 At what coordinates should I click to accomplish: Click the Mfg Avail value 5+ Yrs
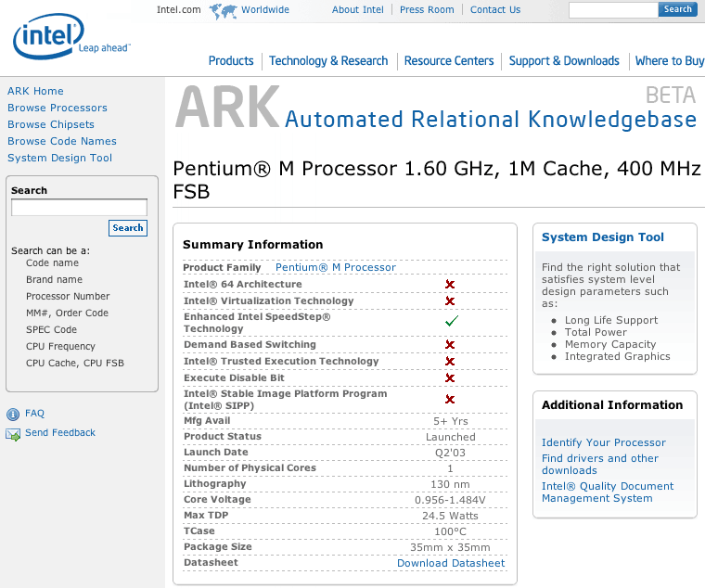(451, 421)
